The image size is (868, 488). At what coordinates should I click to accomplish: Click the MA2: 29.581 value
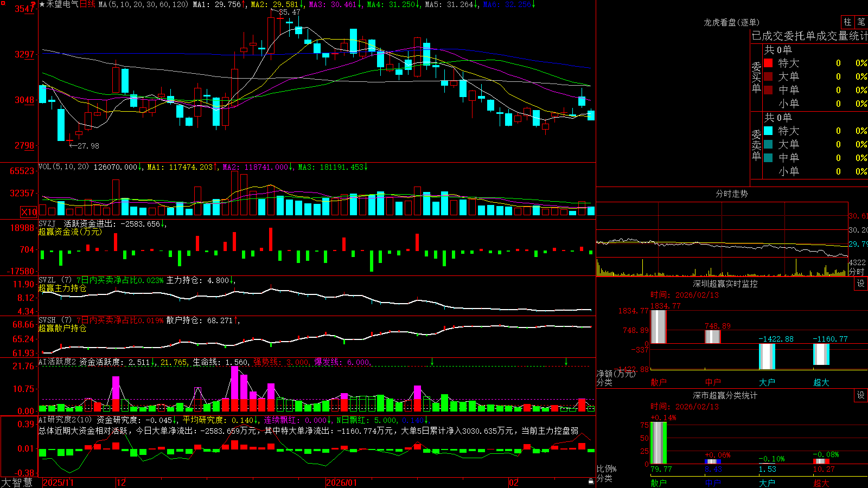[x=275, y=4]
